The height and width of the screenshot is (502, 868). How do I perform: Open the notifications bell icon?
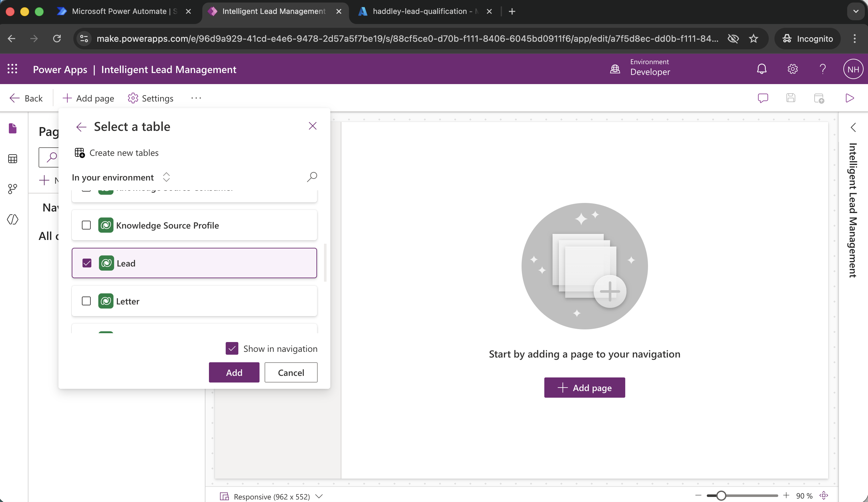761,69
